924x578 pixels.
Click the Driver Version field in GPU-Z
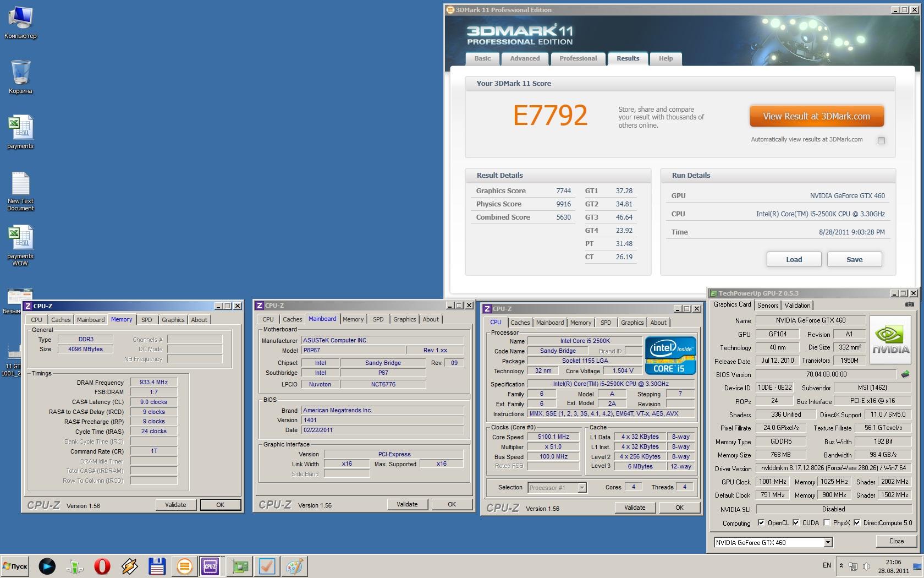833,468
